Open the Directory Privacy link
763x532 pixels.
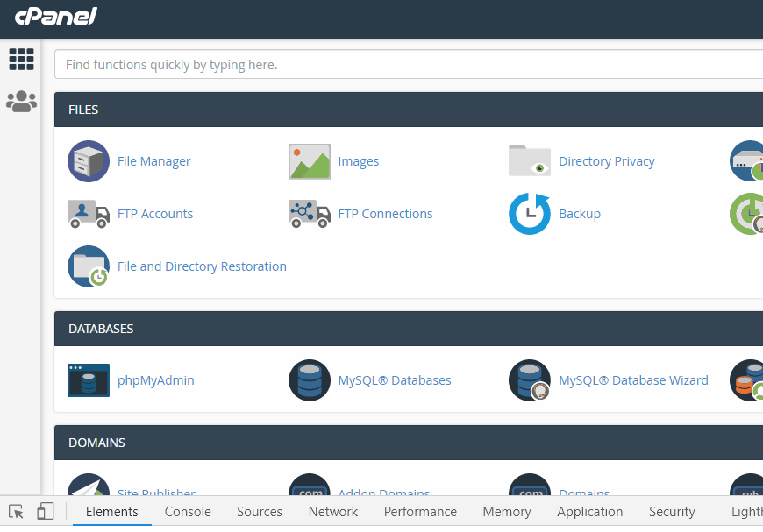(606, 161)
